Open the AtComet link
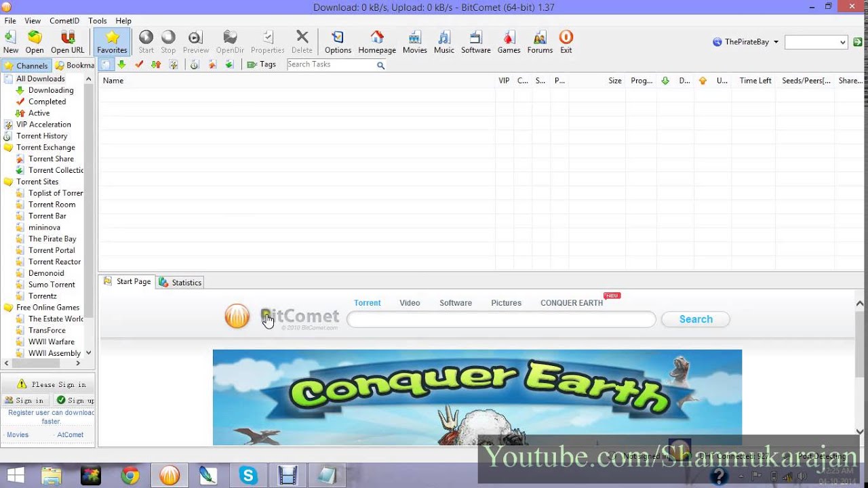The height and width of the screenshot is (488, 868). [71, 435]
